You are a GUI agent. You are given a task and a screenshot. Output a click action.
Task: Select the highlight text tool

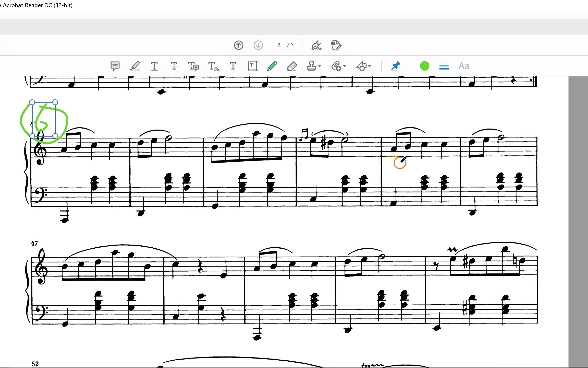pos(135,66)
